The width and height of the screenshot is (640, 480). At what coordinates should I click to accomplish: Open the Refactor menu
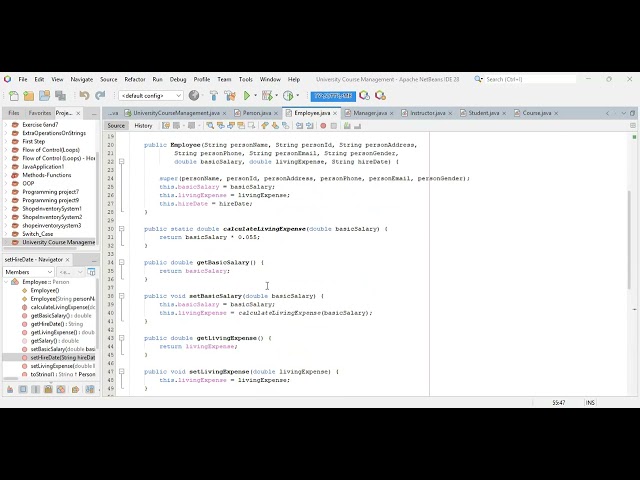pos(135,79)
